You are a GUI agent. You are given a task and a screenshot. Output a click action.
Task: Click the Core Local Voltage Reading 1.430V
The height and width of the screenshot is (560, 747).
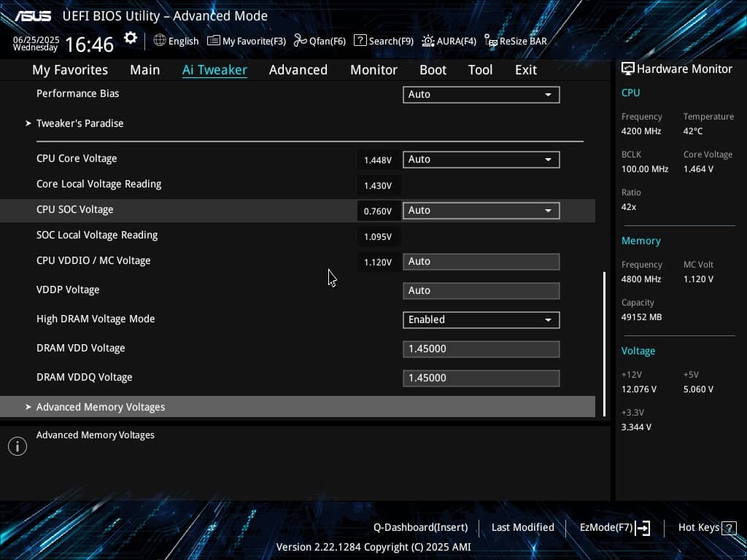point(378,186)
